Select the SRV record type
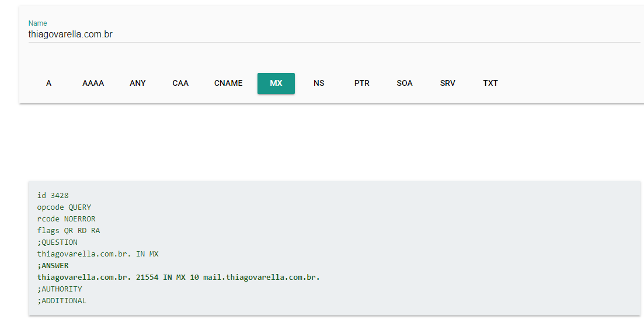 coord(448,84)
